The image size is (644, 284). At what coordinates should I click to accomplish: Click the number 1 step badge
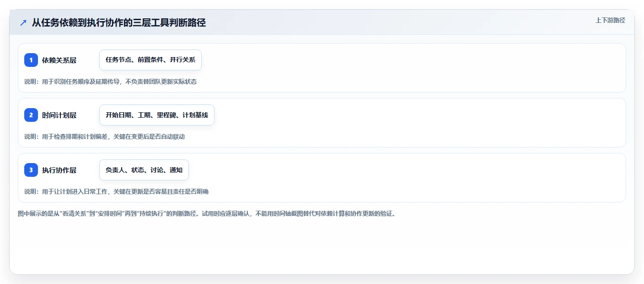pos(31,60)
